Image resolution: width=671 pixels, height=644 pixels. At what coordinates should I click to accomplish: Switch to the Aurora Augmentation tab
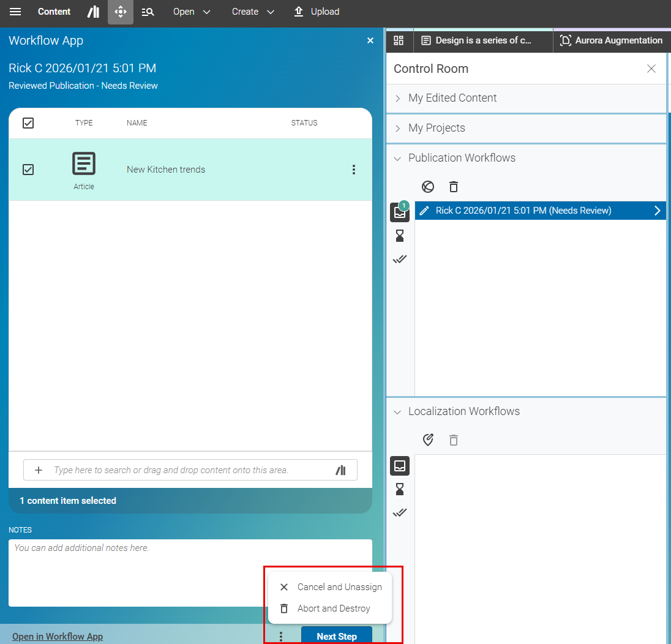[x=611, y=41]
